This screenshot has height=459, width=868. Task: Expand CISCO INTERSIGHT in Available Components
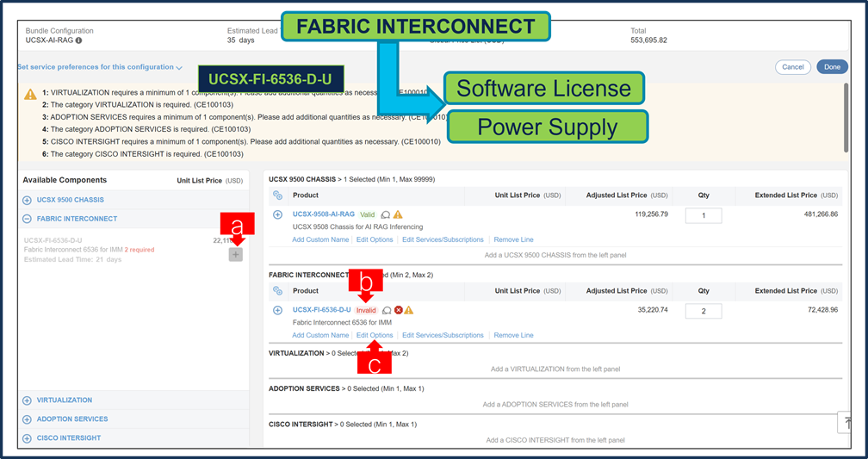27,438
